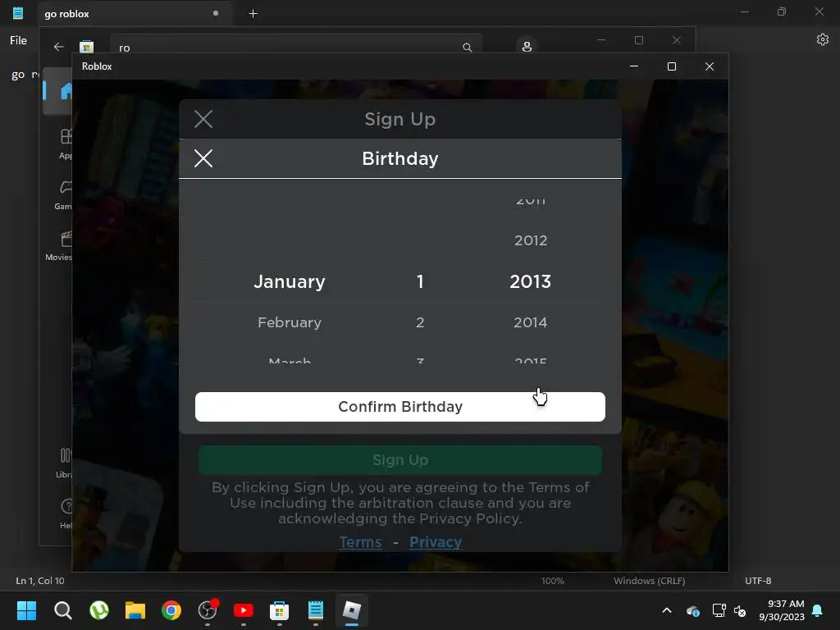Open uTorrent from the taskbar
840x630 pixels.
(x=99, y=610)
